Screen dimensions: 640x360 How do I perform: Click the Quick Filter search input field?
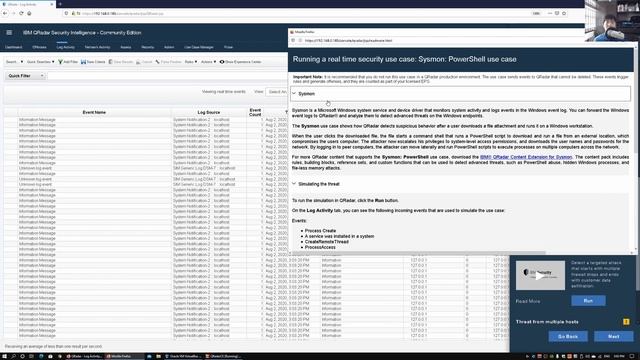pyautogui.click(x=167, y=76)
